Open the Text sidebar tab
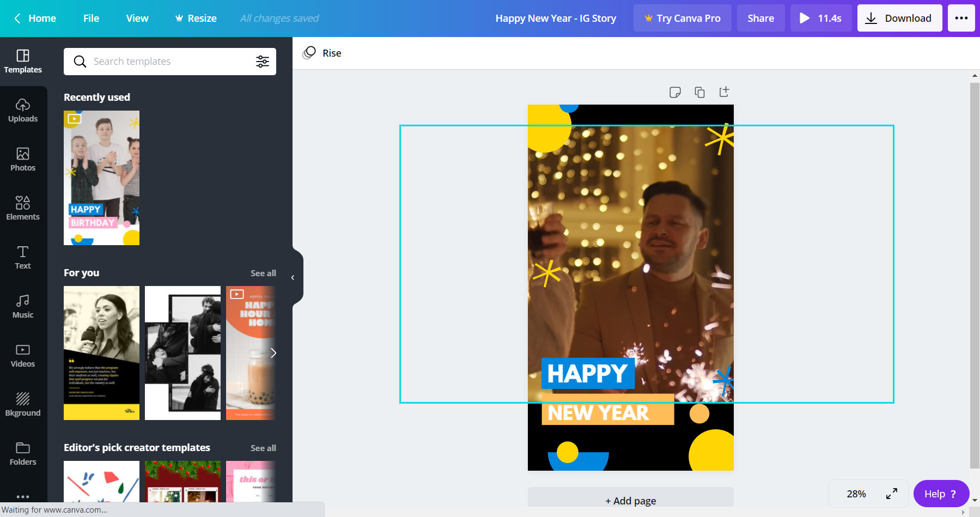Screen dimensions: 980x517 click(x=23, y=258)
